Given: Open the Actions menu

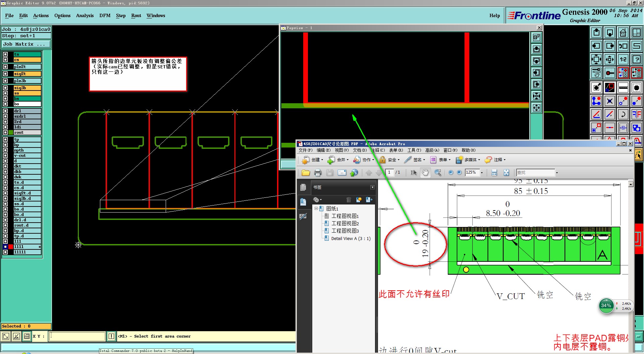Looking at the screenshot, I should pos(41,16).
